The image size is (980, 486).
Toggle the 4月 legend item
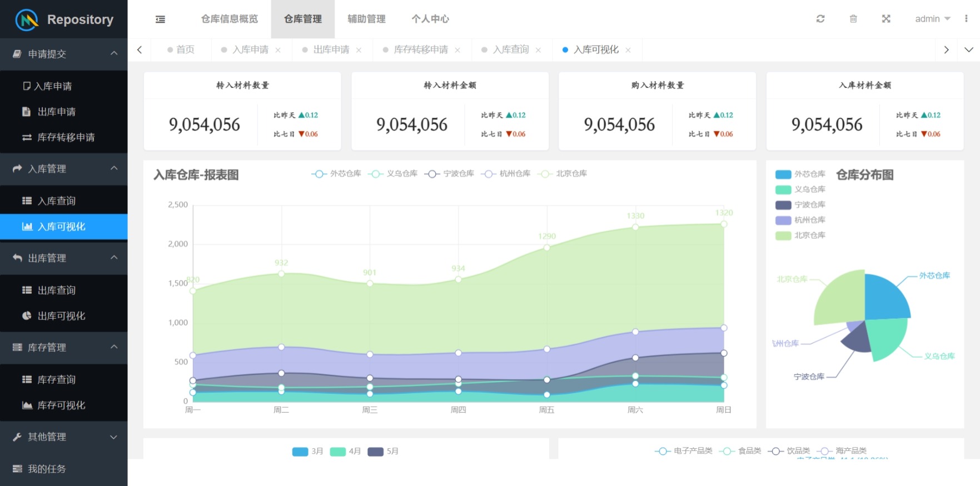[346, 452]
